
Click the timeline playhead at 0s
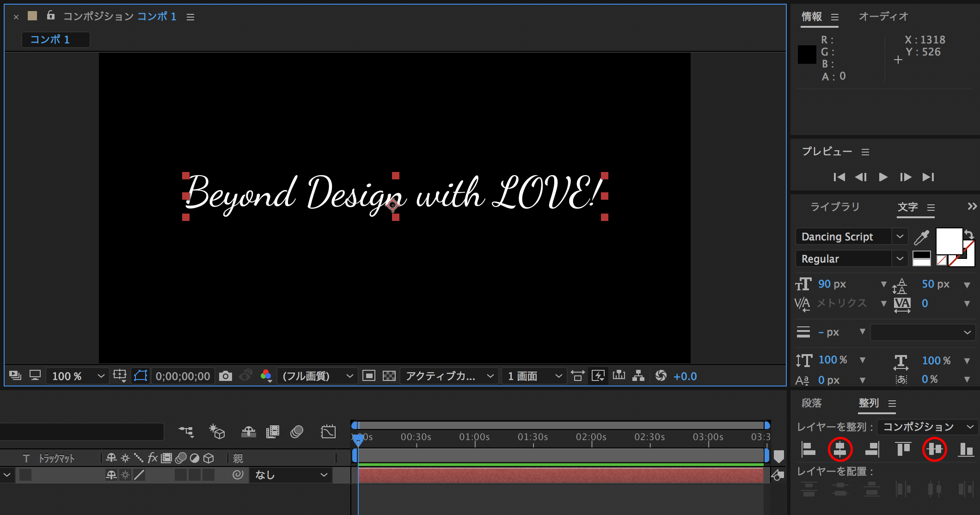(358, 438)
